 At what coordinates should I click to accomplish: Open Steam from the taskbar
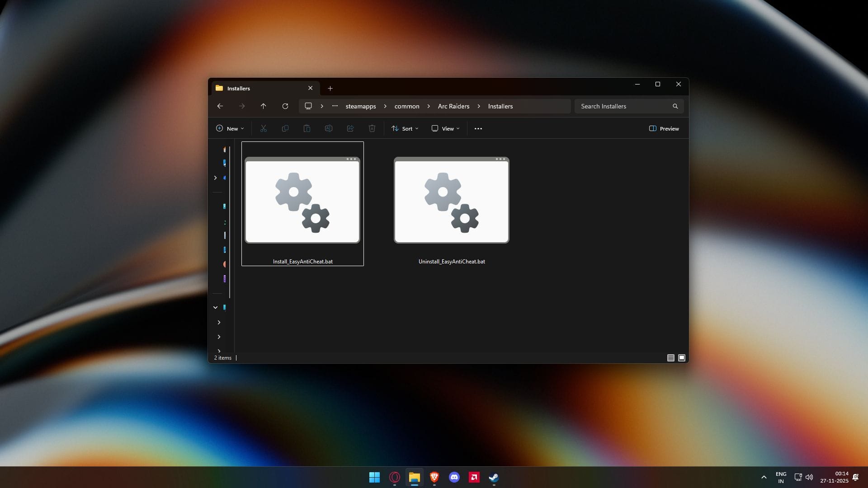(x=494, y=477)
